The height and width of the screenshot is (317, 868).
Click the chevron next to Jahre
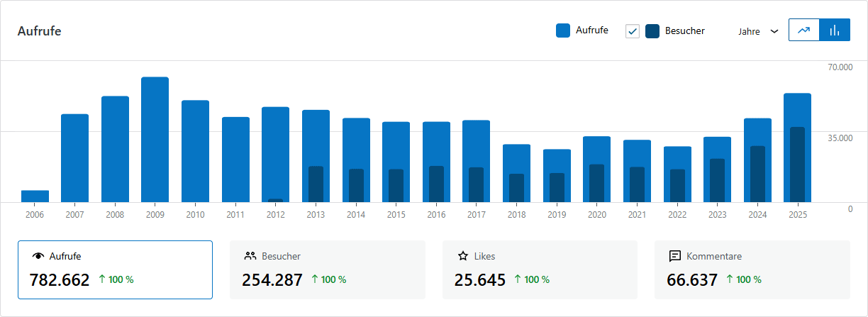(x=774, y=31)
